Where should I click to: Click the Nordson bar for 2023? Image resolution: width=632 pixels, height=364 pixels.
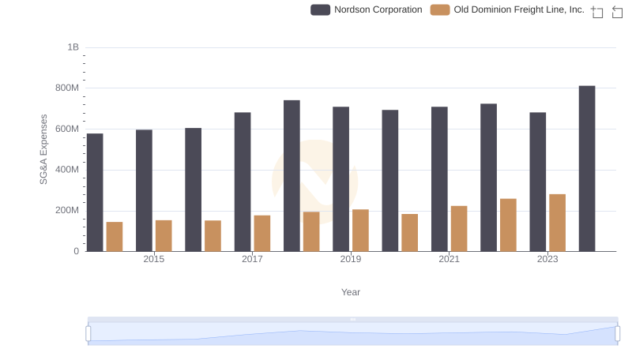(x=538, y=182)
